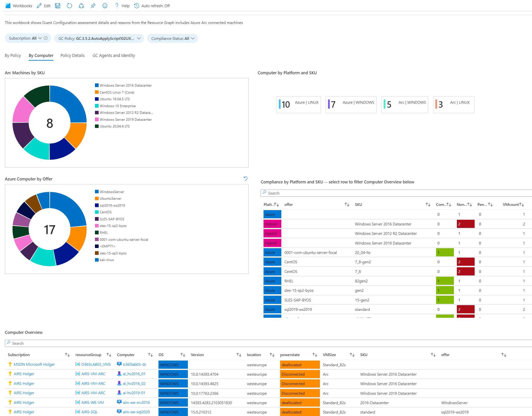Sort the compliance table SKU column
The height and width of the screenshot is (416, 532).
click(428, 204)
